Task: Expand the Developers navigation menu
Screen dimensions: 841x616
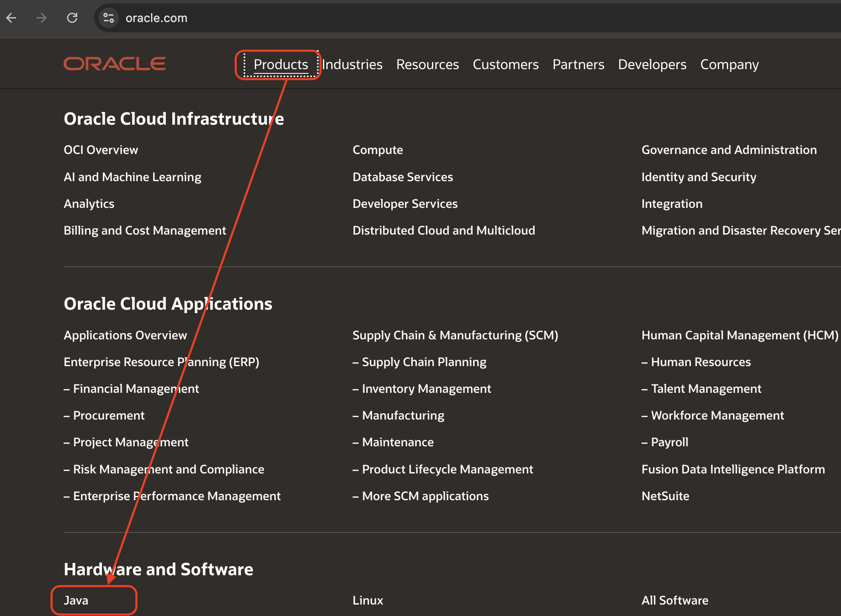Action: click(652, 64)
